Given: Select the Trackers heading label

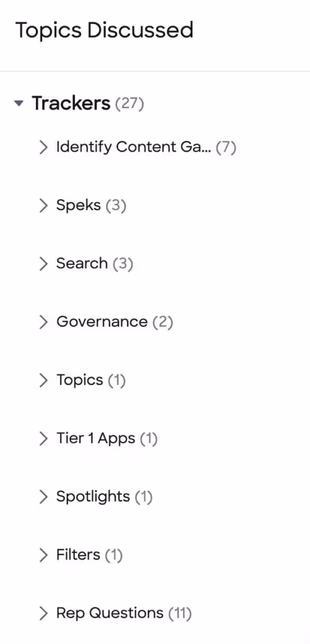Looking at the screenshot, I should click(x=72, y=103).
